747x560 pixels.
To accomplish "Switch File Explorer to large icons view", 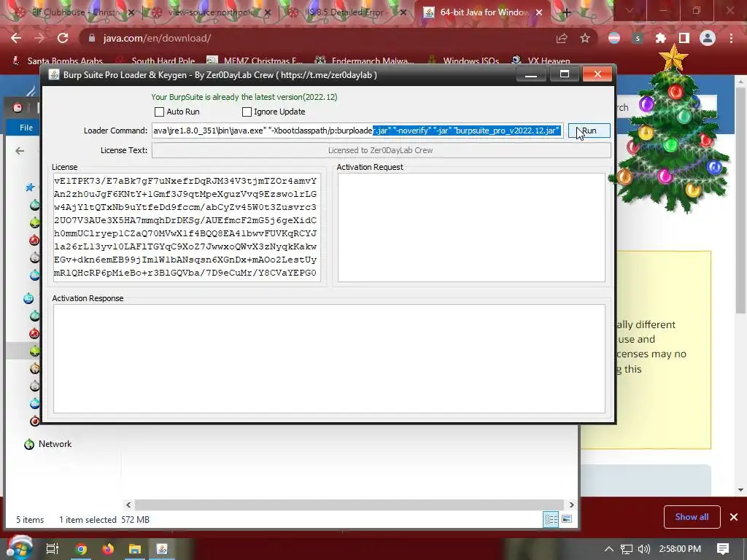I will pyautogui.click(x=567, y=519).
